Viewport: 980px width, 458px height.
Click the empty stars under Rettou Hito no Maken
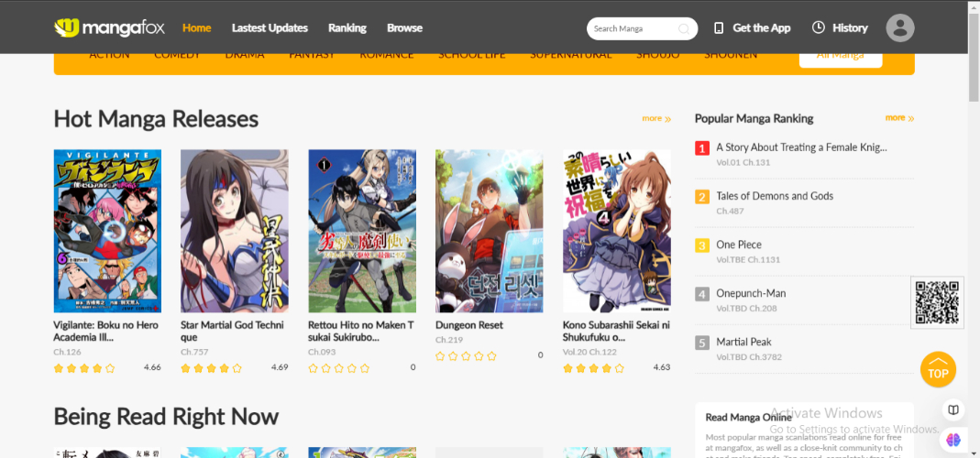tap(339, 368)
